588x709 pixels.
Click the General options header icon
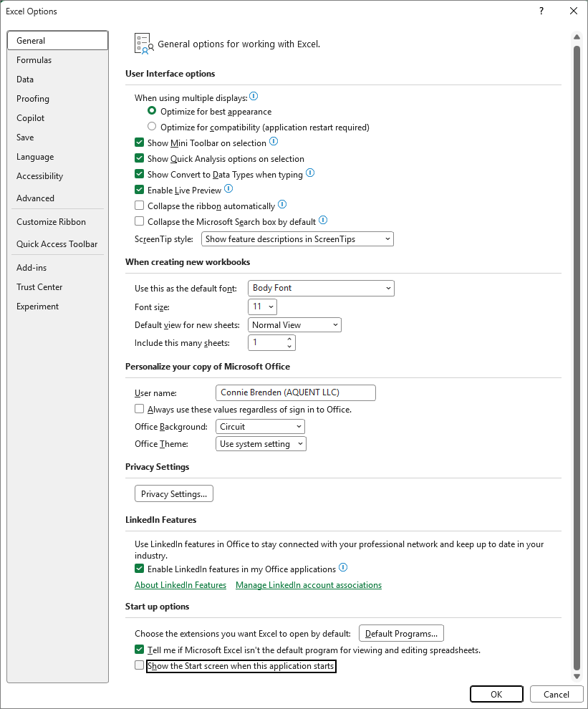tap(144, 44)
